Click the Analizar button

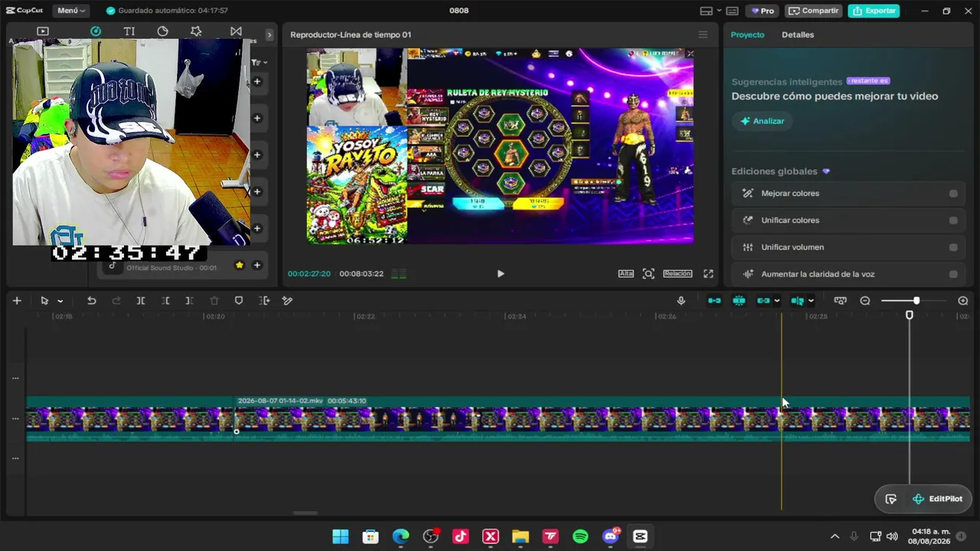coord(762,121)
